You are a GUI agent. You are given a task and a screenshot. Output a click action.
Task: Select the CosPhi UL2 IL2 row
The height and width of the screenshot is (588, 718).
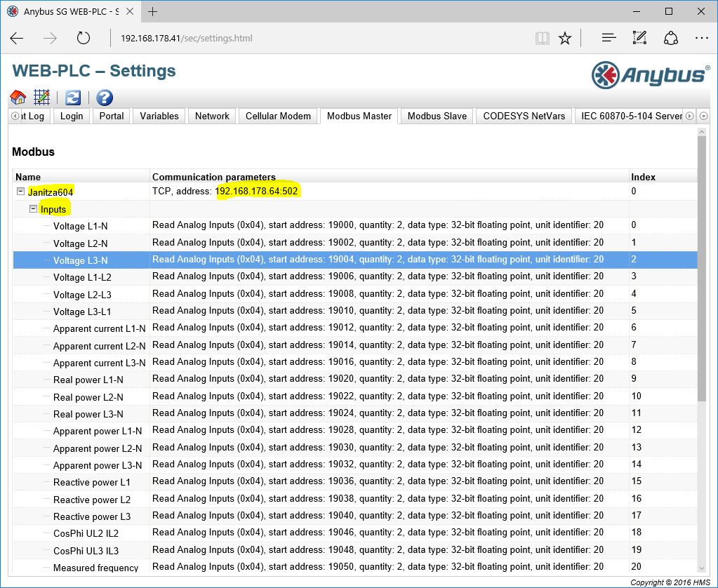pos(355,533)
